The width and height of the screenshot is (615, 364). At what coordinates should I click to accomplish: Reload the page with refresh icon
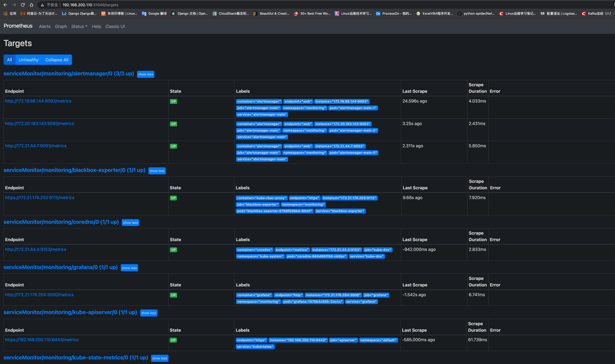pyautogui.click(x=23, y=5)
